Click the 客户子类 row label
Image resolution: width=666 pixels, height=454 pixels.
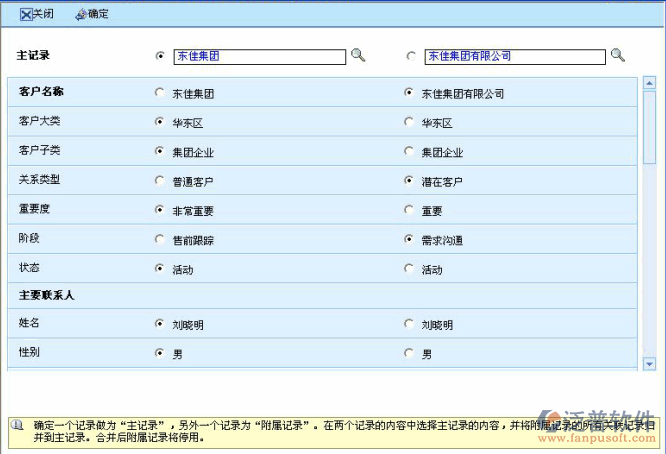(40, 150)
